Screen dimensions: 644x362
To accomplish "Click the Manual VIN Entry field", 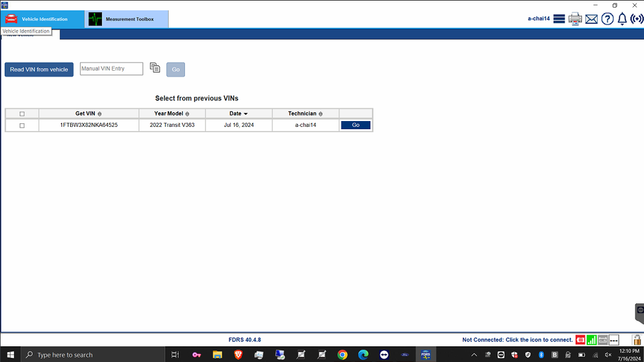I will [x=111, y=68].
